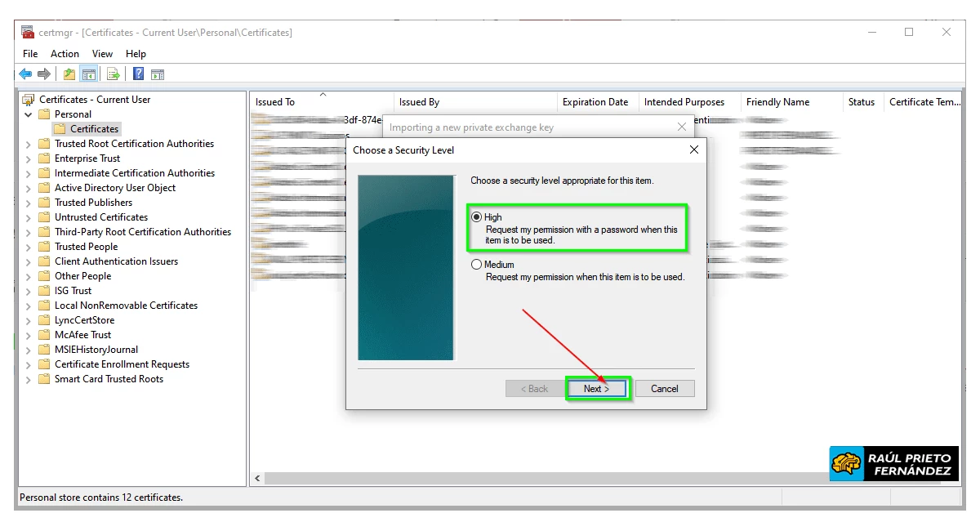Open the Action menu

point(65,54)
